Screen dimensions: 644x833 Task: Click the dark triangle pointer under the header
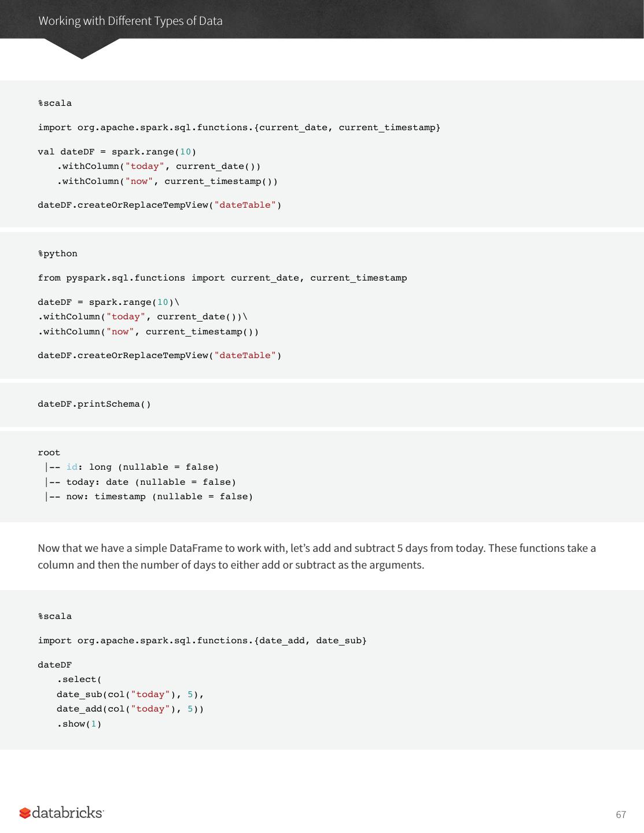click(x=81, y=49)
